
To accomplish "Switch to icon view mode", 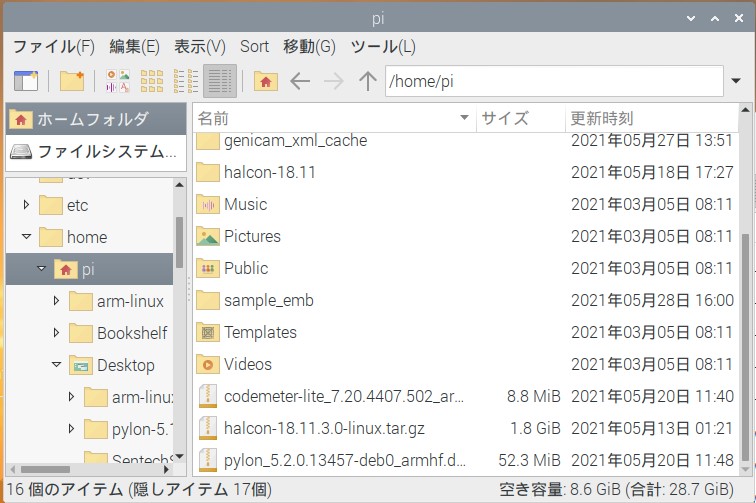I will click(152, 81).
